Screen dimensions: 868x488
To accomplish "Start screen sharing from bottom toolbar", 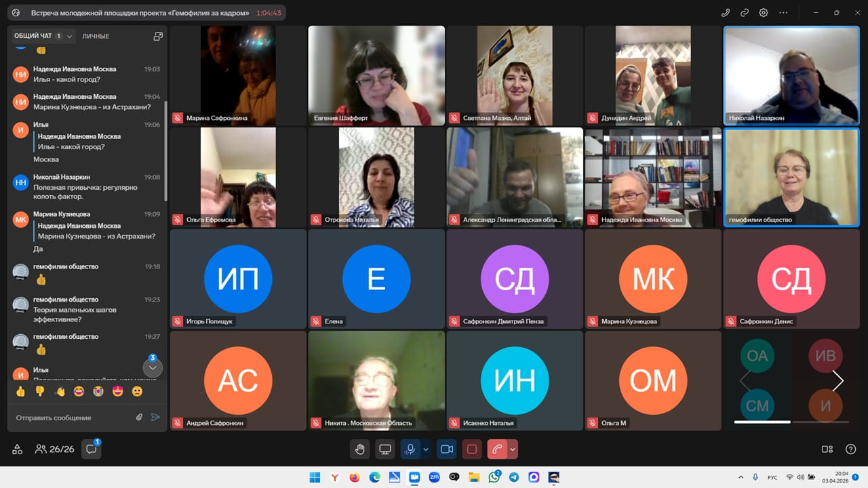I will click(385, 449).
